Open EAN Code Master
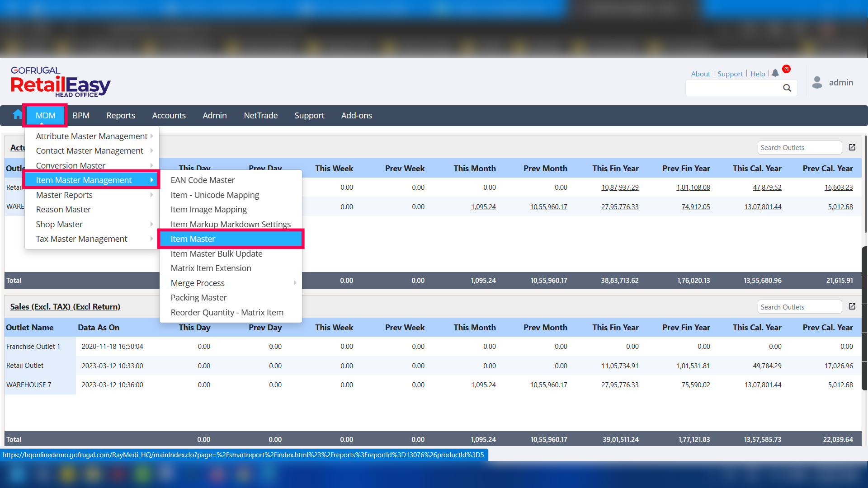 pyautogui.click(x=203, y=180)
